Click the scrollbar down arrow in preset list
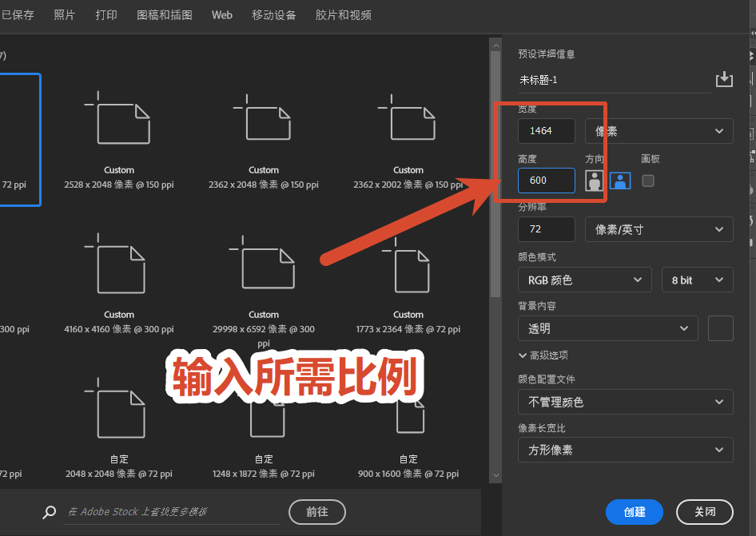The height and width of the screenshot is (536, 756). point(495,475)
